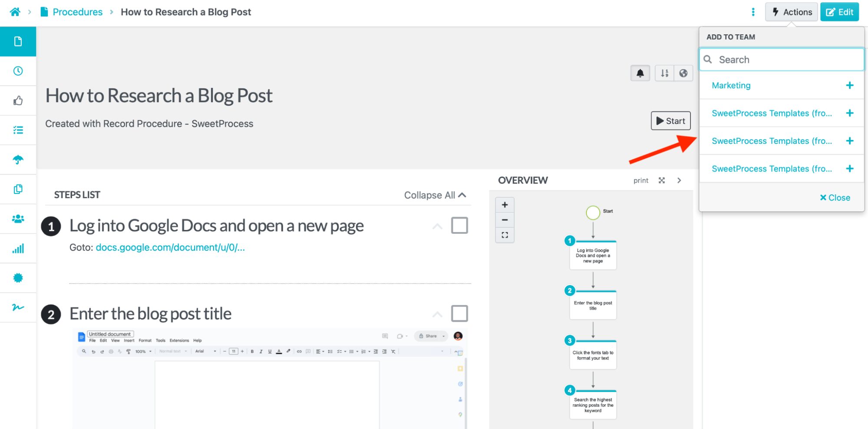The width and height of the screenshot is (868, 429).
Task: Open the Google Docs screenshot in step 2
Action: pos(270,379)
